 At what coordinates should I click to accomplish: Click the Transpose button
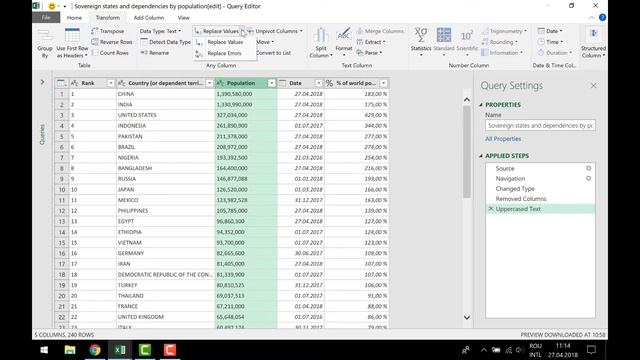point(108,31)
